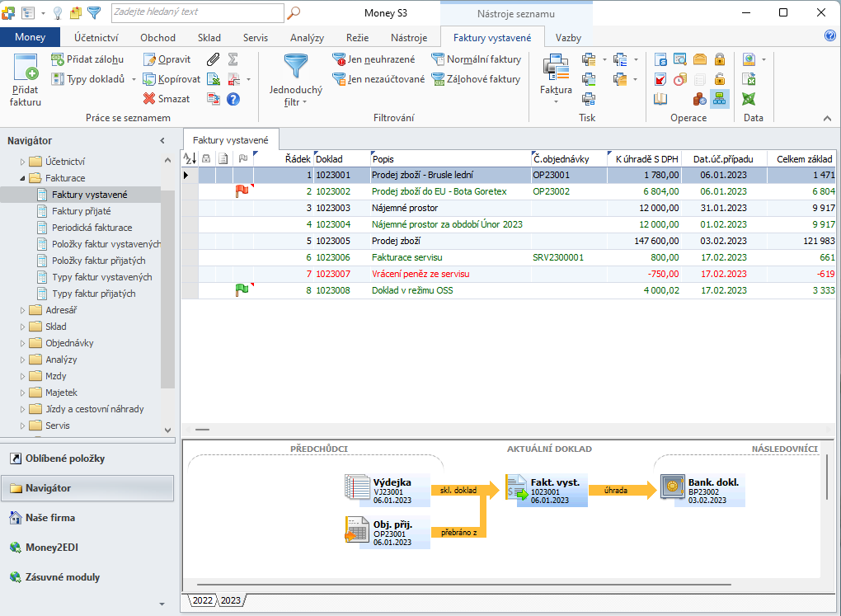Click the Přidat zálohu icon
841x616 pixels.
58,59
